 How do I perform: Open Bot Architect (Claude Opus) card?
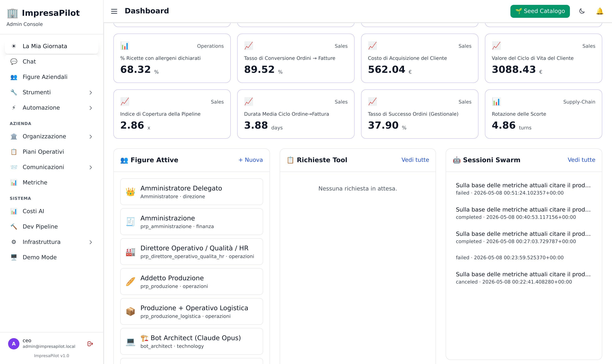(x=191, y=341)
